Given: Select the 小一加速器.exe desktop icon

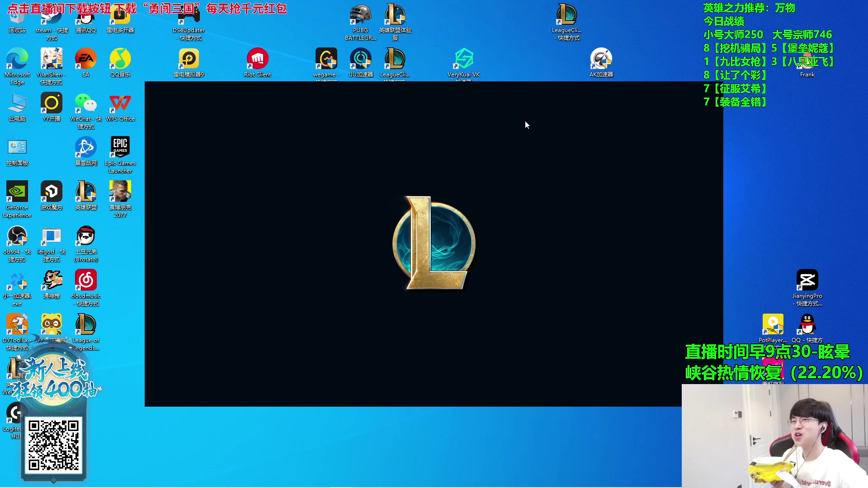Looking at the screenshot, I should coord(17,287).
